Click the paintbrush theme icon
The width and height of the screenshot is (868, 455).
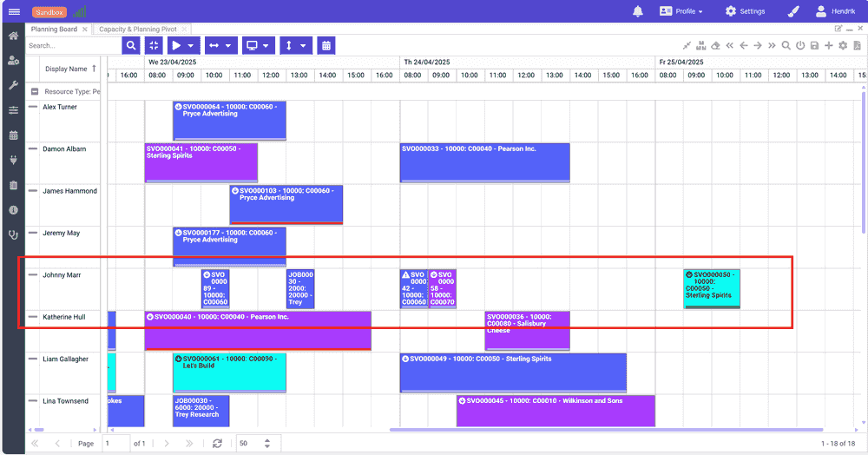coord(793,11)
